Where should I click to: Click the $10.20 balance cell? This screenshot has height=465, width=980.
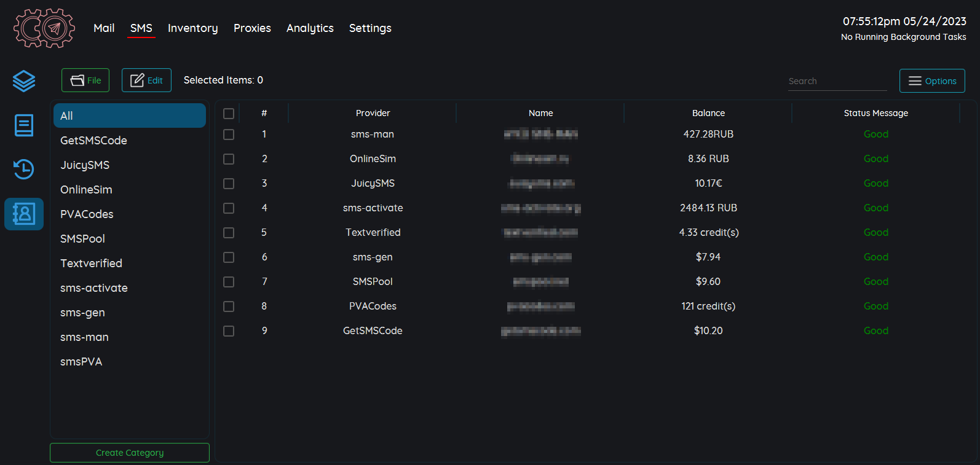click(x=708, y=330)
